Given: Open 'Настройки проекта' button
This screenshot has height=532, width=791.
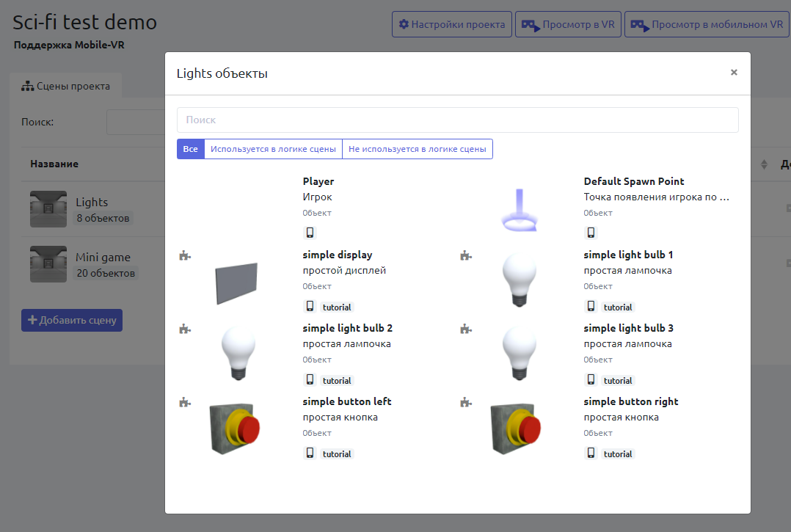Looking at the screenshot, I should [x=452, y=24].
